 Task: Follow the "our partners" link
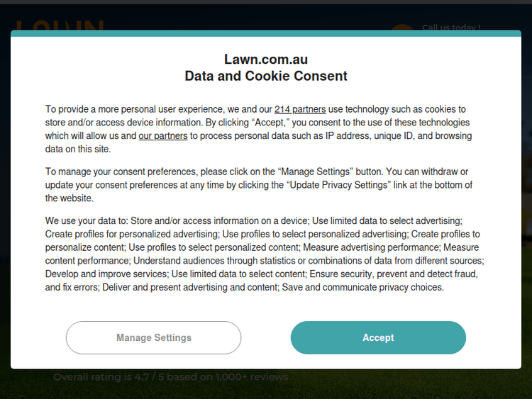[x=162, y=136]
